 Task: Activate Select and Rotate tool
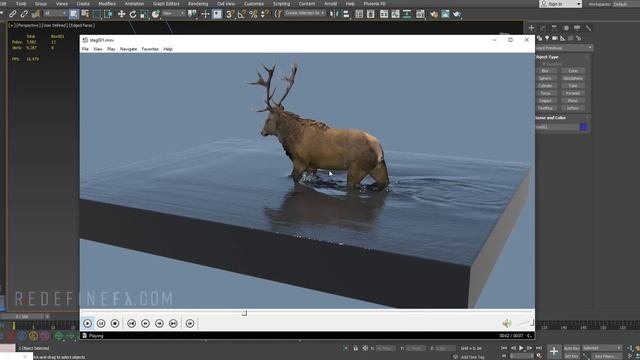133,14
